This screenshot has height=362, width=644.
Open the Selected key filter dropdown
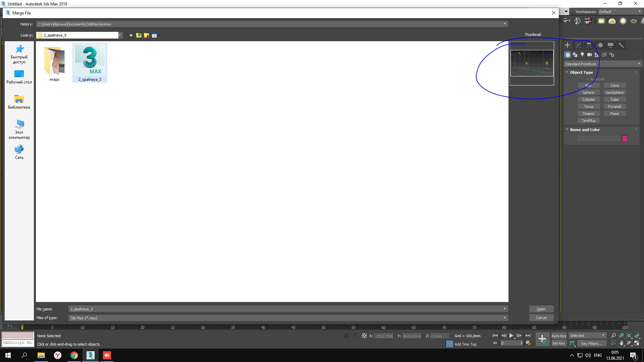tap(588, 336)
